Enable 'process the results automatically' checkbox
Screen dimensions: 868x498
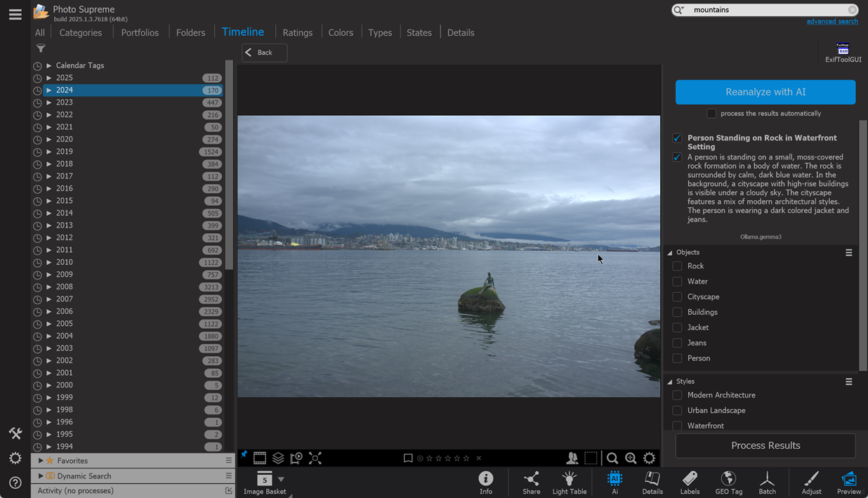click(x=711, y=114)
